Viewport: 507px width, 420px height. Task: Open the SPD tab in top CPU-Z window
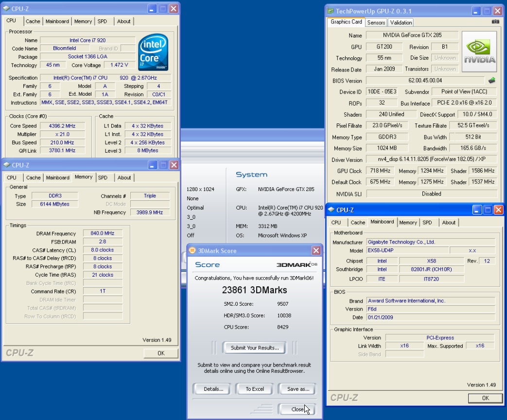click(x=102, y=21)
